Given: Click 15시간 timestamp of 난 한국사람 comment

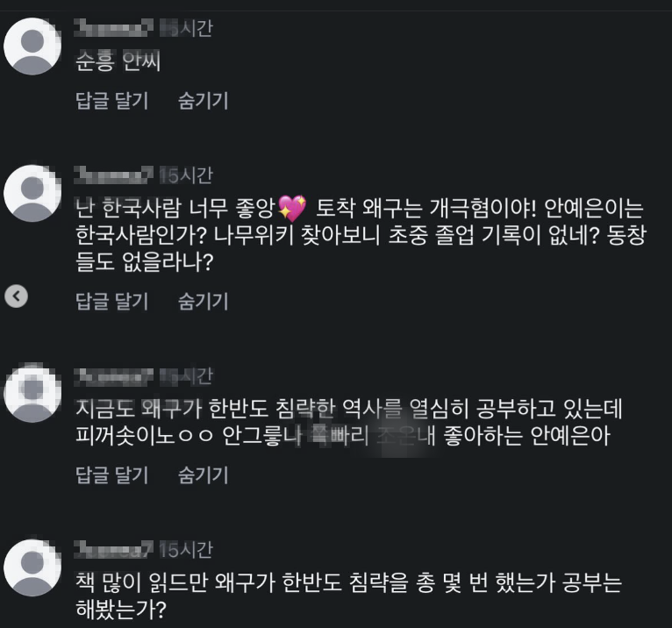Looking at the screenshot, I should (x=186, y=175).
